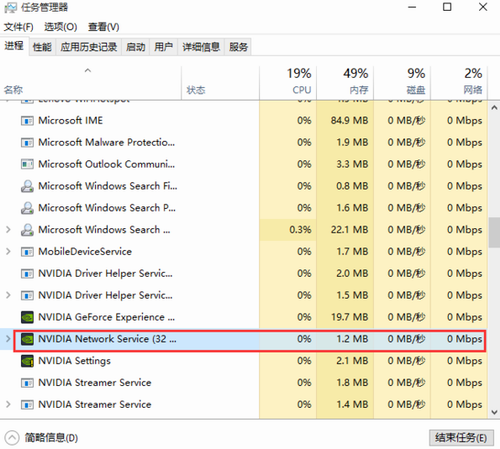Click the 结束任务(E) button
The image size is (500, 449).
[461, 437]
